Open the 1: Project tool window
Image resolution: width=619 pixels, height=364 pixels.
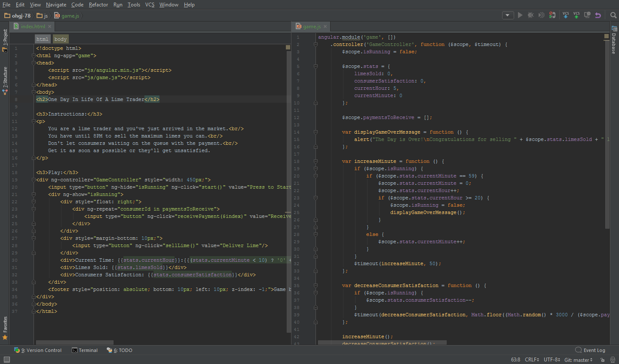point(5,40)
